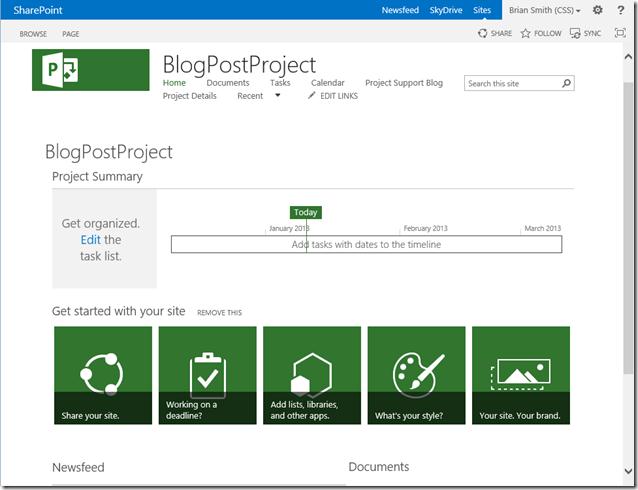Click the Recent navigation link
Screen dimensions: 638x490
click(250, 96)
